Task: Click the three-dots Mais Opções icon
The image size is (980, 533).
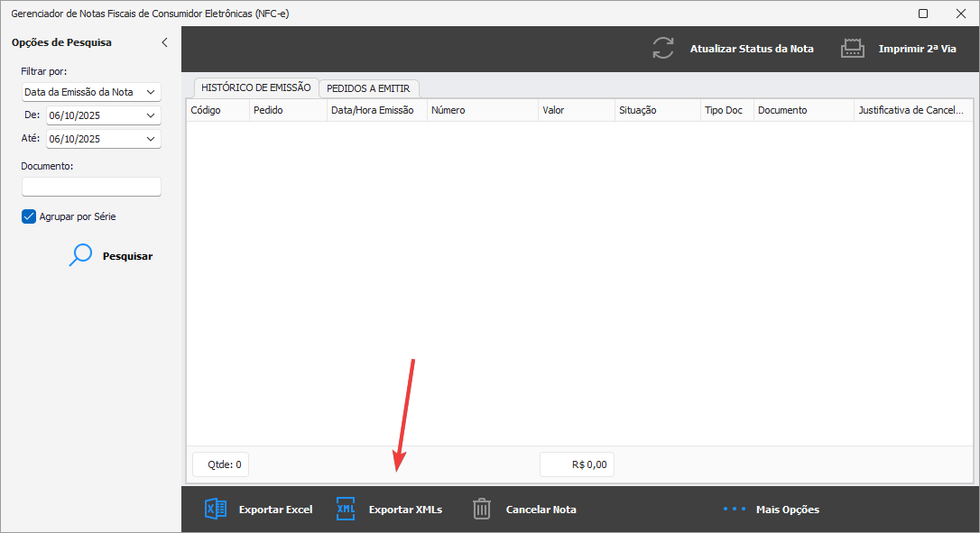Action: click(x=735, y=510)
